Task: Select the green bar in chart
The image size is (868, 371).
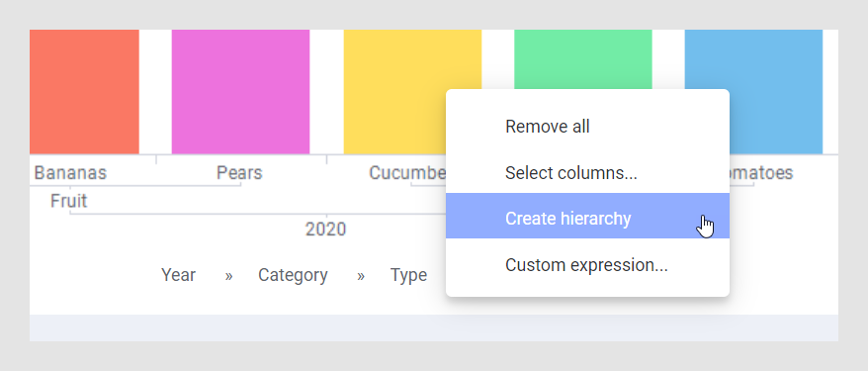Action: pos(583,59)
